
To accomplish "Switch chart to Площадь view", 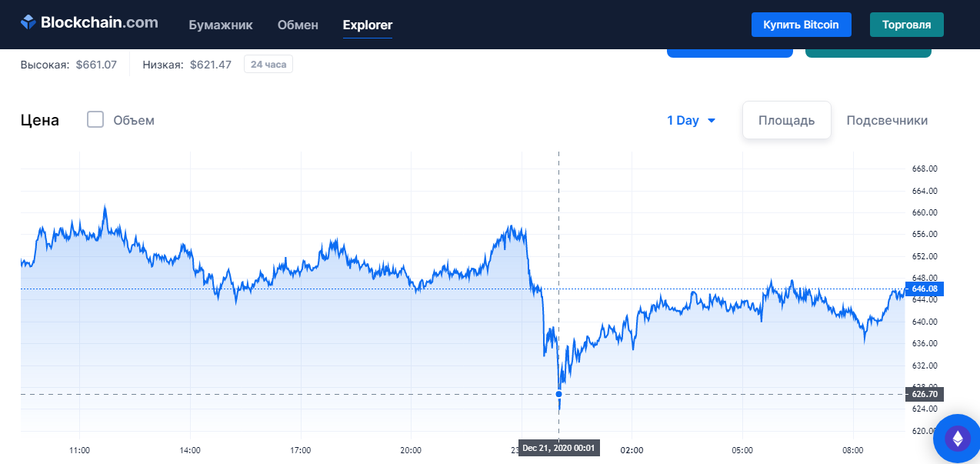I will point(786,121).
